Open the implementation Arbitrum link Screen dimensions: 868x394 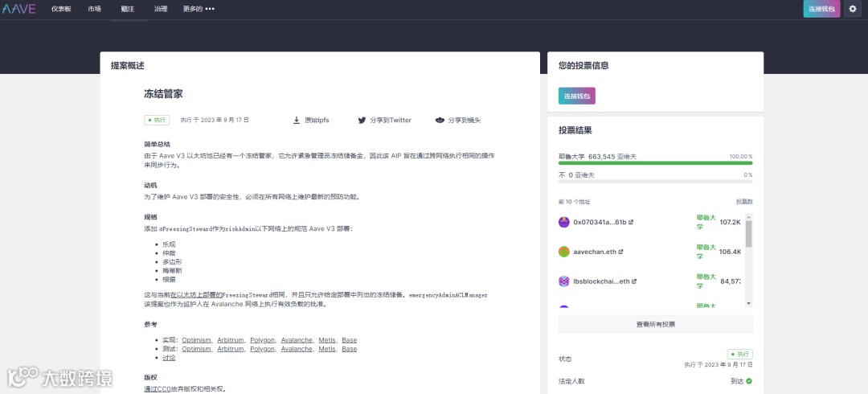(x=231, y=340)
